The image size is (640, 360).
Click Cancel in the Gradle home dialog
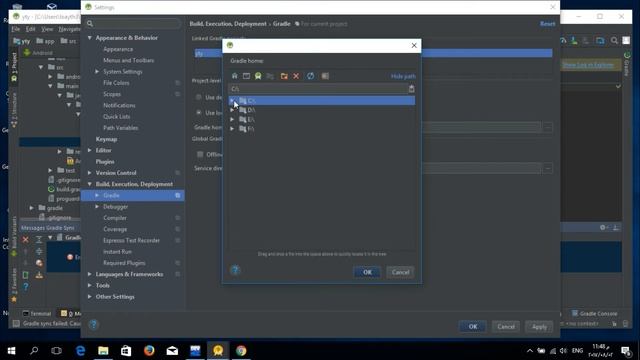[400, 272]
